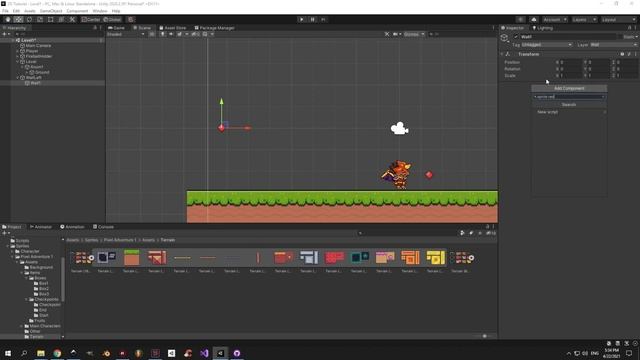Select the Rect tool in Unity toolbar
Screen dimensions: 640x360
[51, 20]
